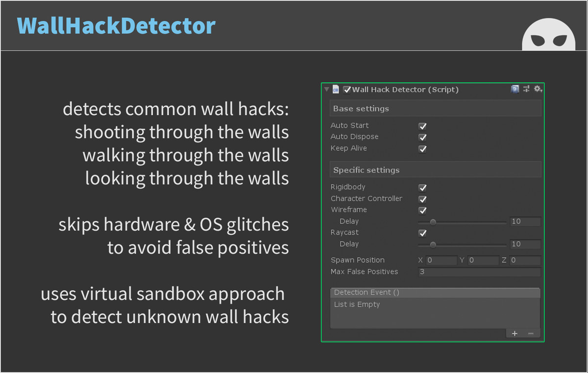Disable the Wall Hack Detector script checkbox

[347, 90]
